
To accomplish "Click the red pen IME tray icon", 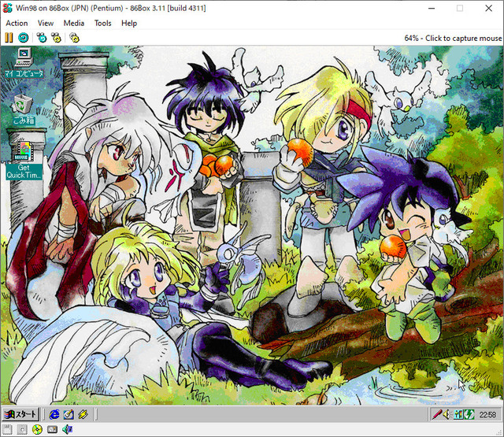I will click(436, 414).
